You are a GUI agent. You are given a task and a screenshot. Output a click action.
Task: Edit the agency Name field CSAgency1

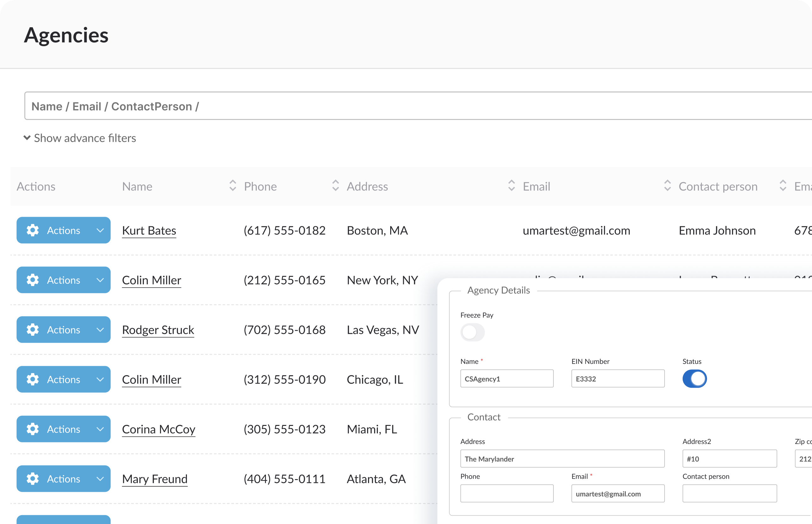click(x=507, y=379)
